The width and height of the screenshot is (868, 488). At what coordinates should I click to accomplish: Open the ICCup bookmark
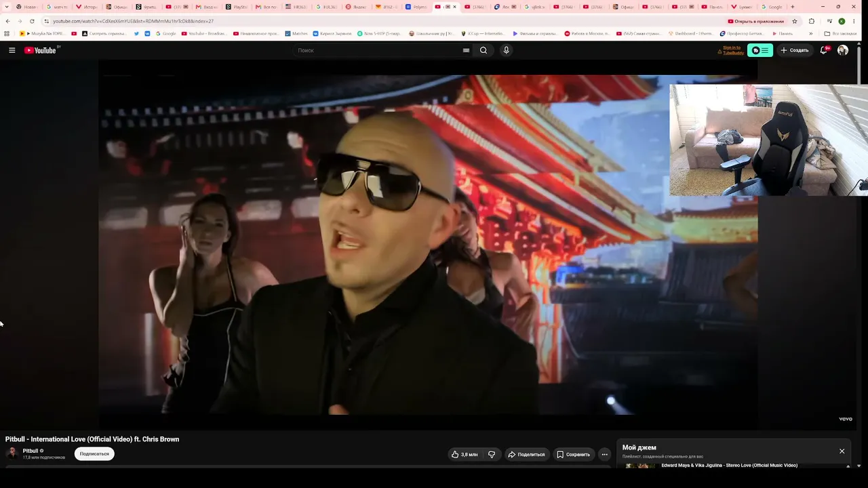(482, 33)
